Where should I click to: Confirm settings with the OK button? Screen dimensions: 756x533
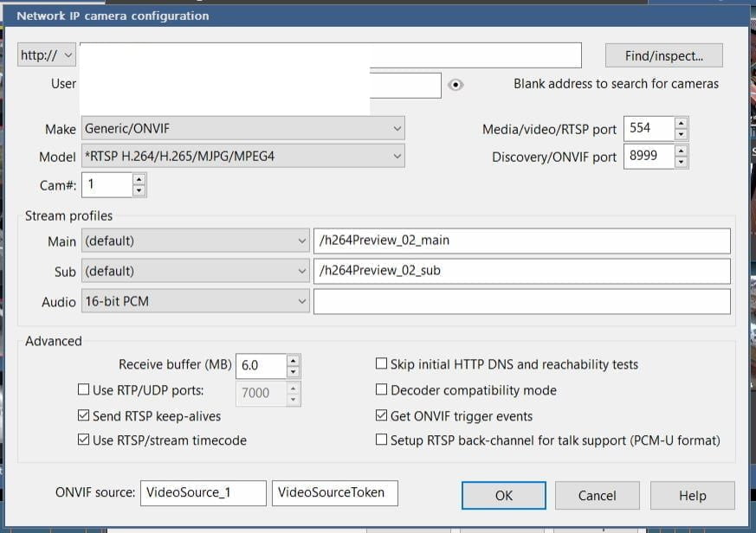(x=504, y=496)
